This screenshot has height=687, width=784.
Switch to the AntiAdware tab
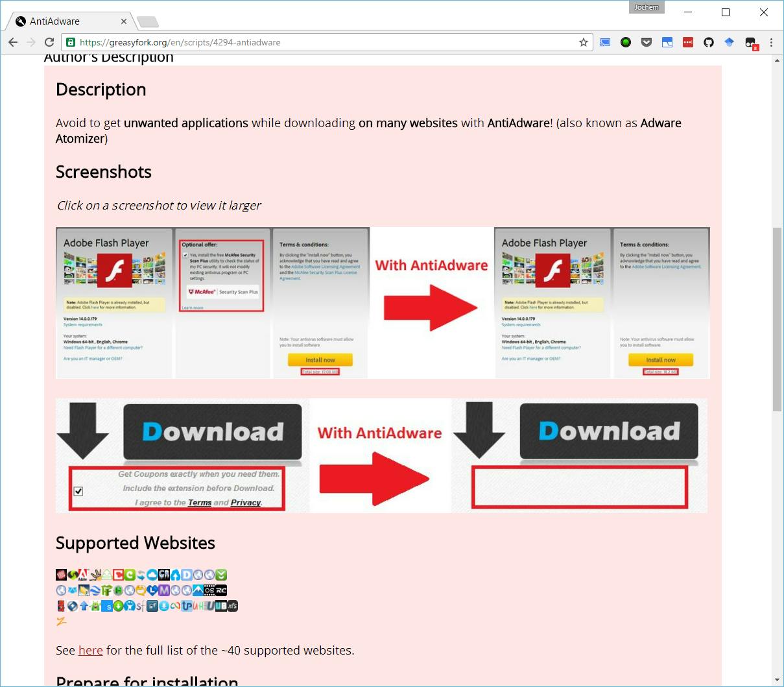click(x=70, y=21)
